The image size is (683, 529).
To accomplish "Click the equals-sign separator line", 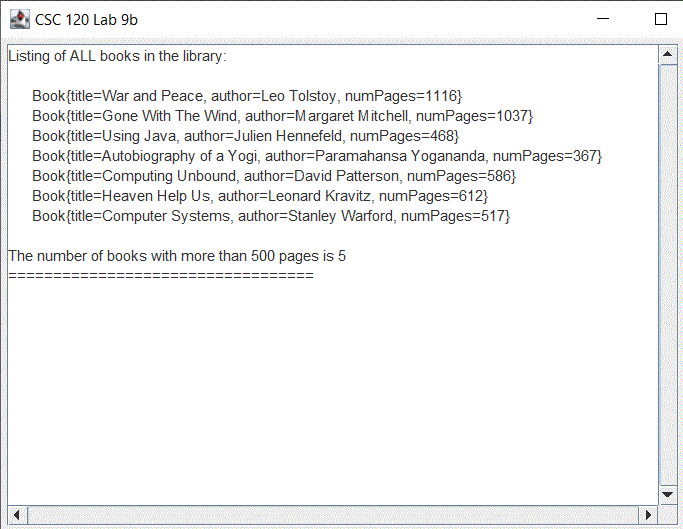I will pos(160,275).
